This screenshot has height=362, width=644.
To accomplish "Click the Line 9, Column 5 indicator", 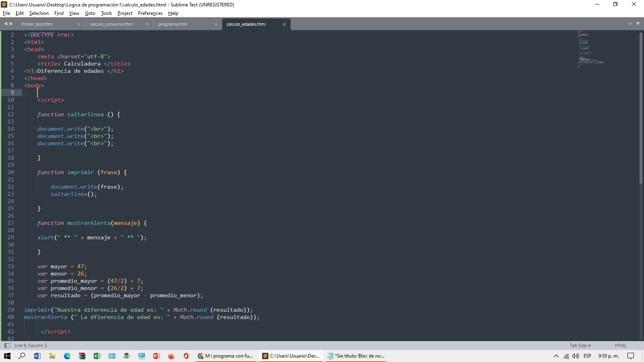I will pyautogui.click(x=31, y=346).
